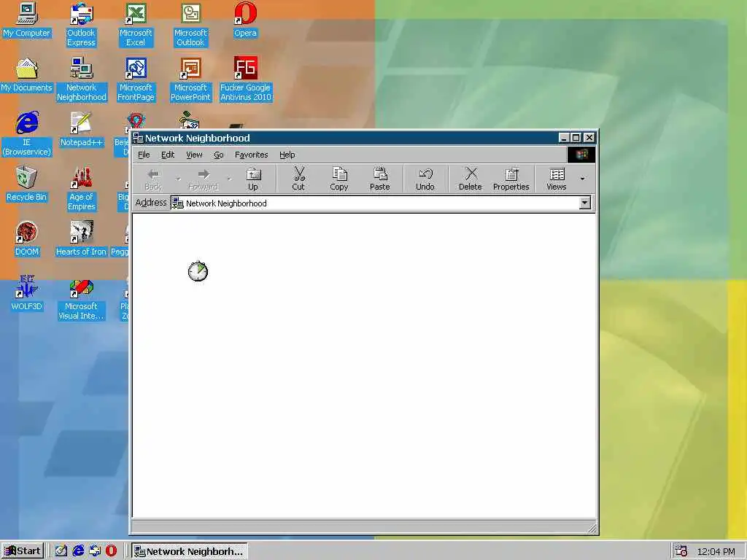This screenshot has height=560, width=747.
Task: Select the My Documents desktop icon
Action: coord(26,75)
